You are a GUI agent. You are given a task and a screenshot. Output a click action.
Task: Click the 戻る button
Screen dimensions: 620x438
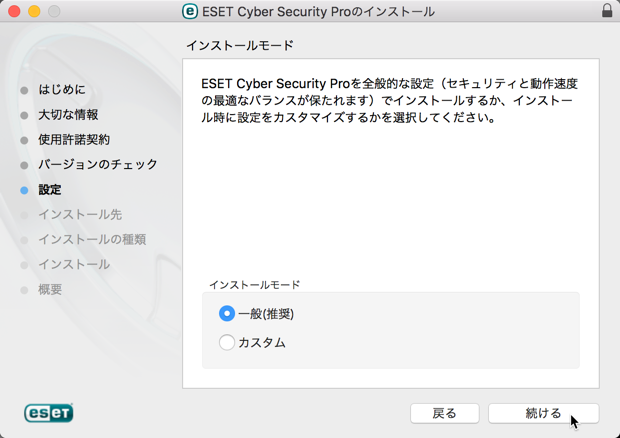pyautogui.click(x=444, y=413)
